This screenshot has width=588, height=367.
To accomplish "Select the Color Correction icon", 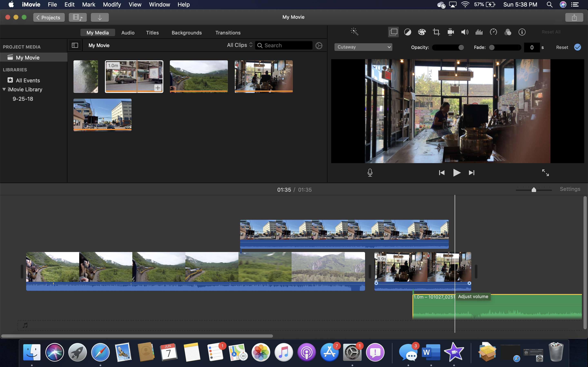I will point(422,32).
